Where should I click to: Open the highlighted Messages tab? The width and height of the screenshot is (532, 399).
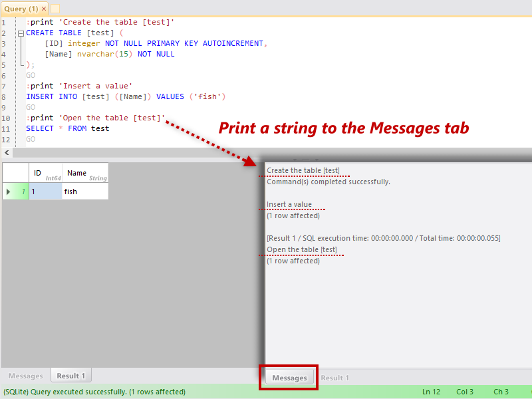(289, 378)
